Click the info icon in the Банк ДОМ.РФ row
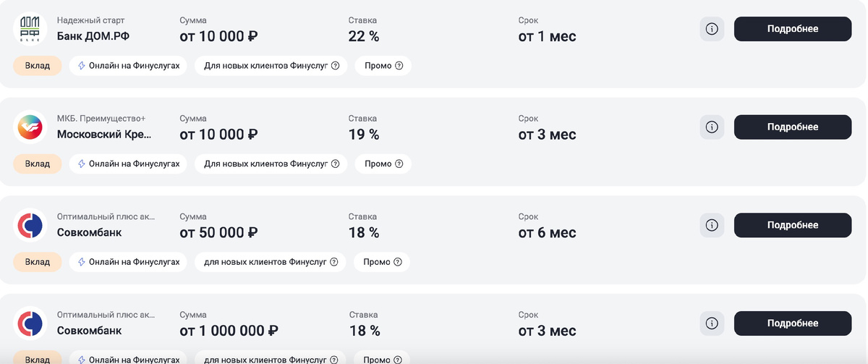This screenshot has height=364, width=868. coord(712,29)
